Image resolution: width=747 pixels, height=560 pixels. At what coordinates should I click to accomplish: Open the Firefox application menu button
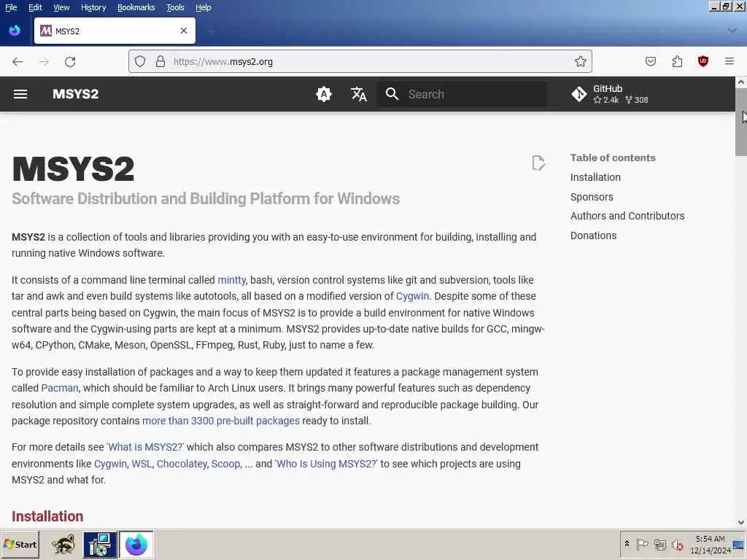click(x=729, y=61)
